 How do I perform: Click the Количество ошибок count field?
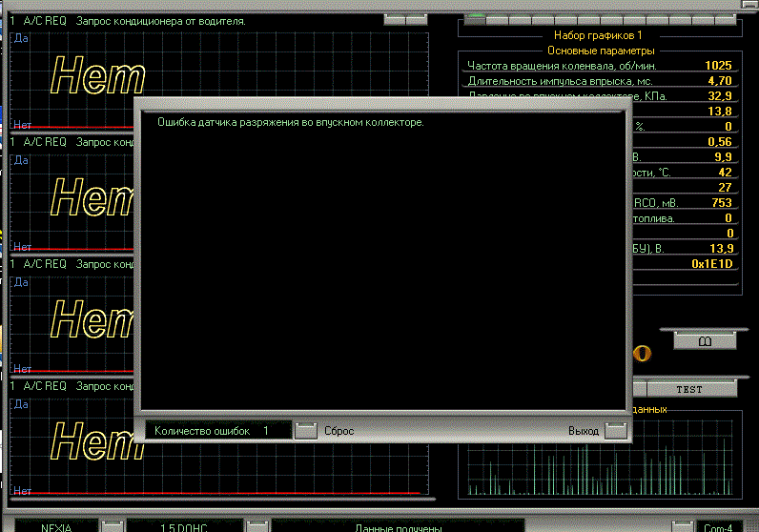coord(218,430)
